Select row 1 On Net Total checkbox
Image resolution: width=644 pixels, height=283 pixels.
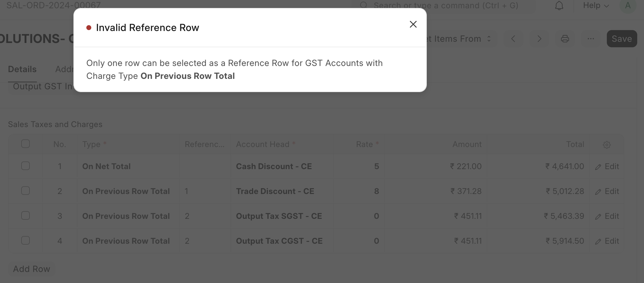click(26, 166)
